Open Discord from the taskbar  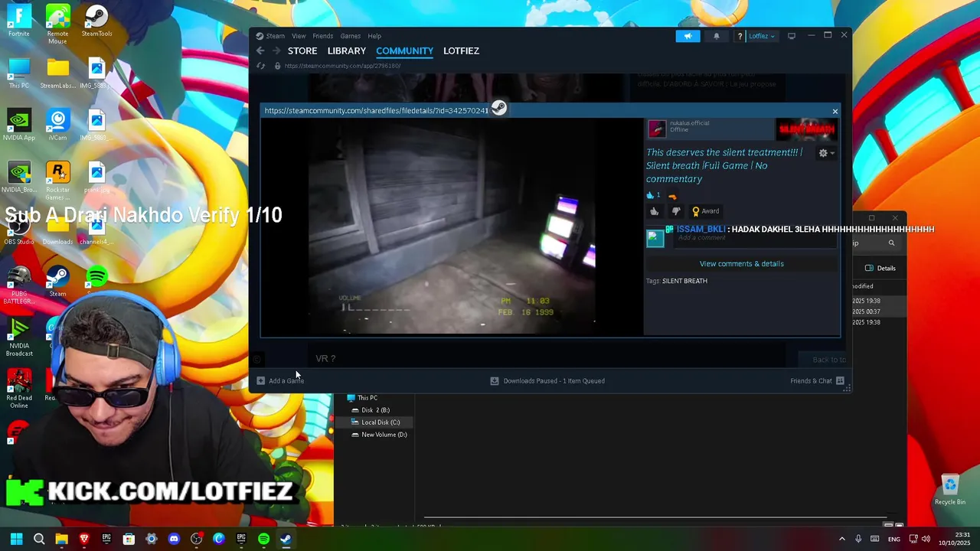[x=174, y=539]
